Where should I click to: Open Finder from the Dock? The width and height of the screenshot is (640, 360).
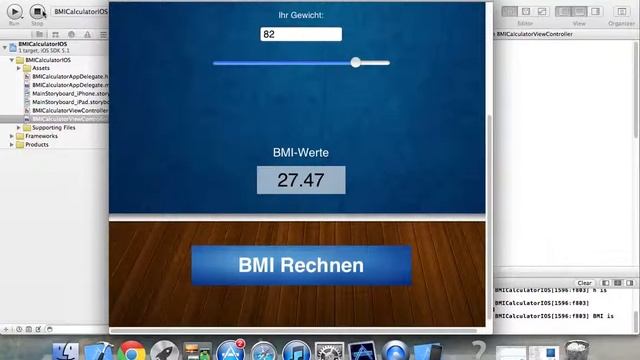66,352
